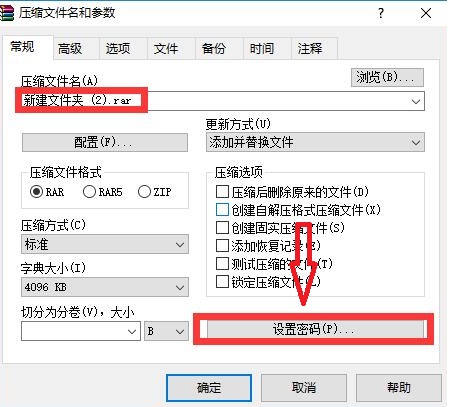Open the volume size unit B dropdown

click(x=166, y=331)
